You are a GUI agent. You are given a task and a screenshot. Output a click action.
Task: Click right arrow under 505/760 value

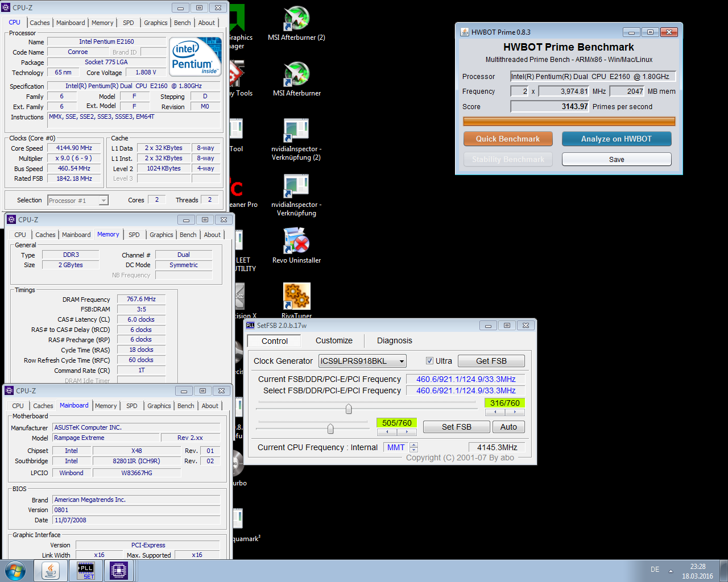coord(407,432)
